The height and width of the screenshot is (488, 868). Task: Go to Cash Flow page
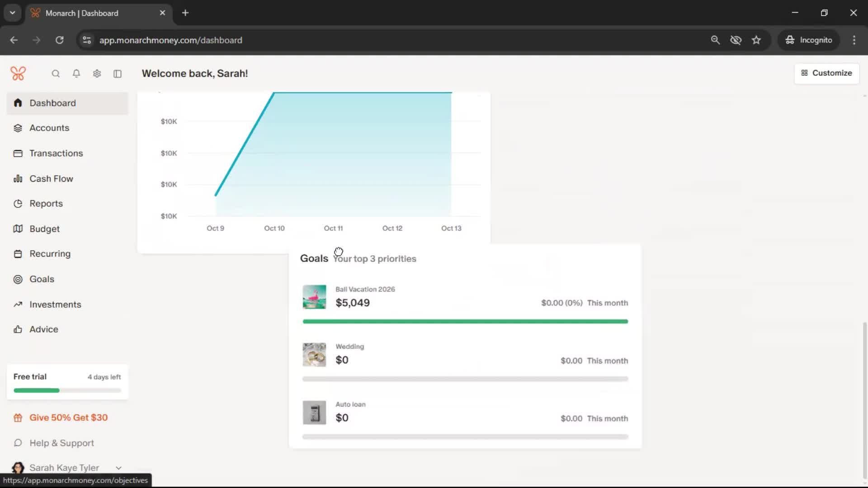point(51,178)
